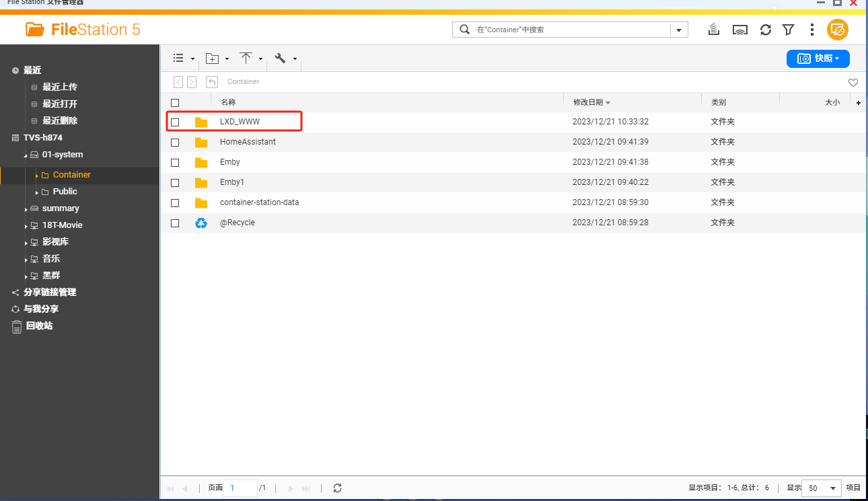Image resolution: width=868 pixels, height=501 pixels.
Task: Select the Public folder in sidebar
Action: (x=65, y=192)
